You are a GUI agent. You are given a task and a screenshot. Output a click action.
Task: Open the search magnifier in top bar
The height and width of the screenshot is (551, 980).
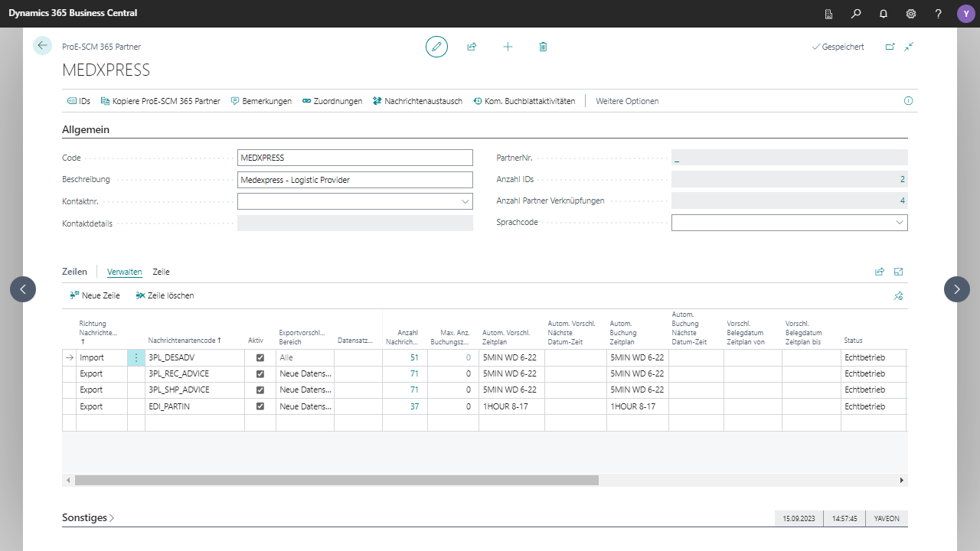(x=856, y=14)
